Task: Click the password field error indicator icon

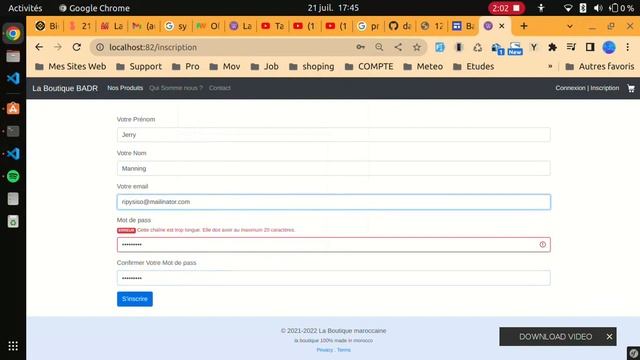Action: click(x=542, y=244)
